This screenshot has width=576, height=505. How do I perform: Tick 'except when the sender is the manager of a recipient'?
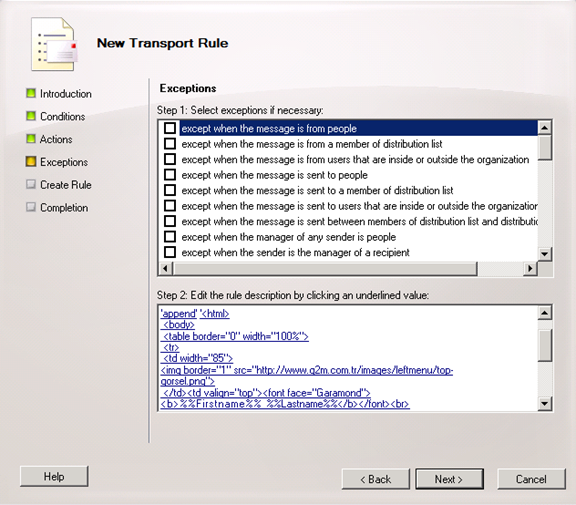170,252
